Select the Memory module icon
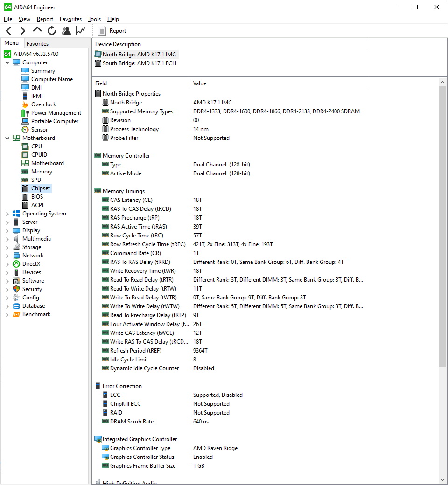448x485 pixels. click(x=25, y=172)
